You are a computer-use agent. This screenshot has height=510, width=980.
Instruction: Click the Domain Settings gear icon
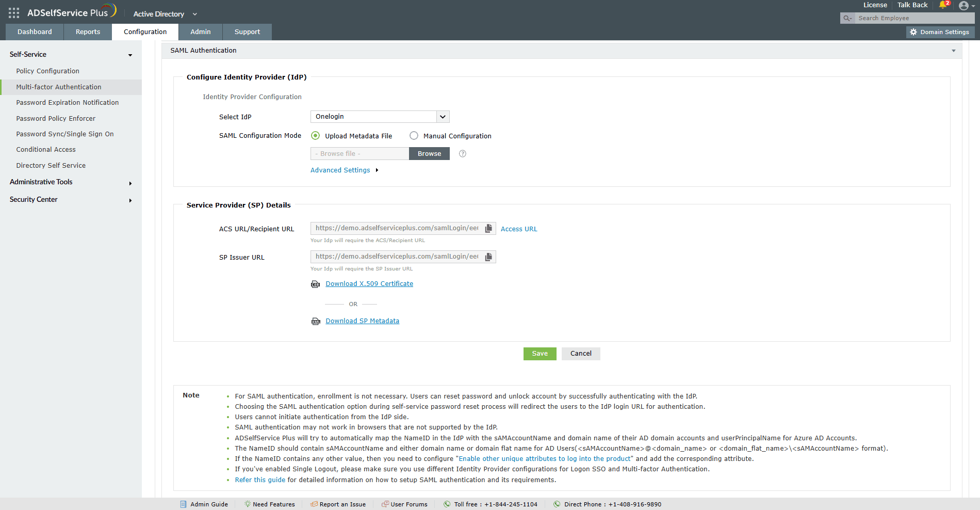pos(913,32)
